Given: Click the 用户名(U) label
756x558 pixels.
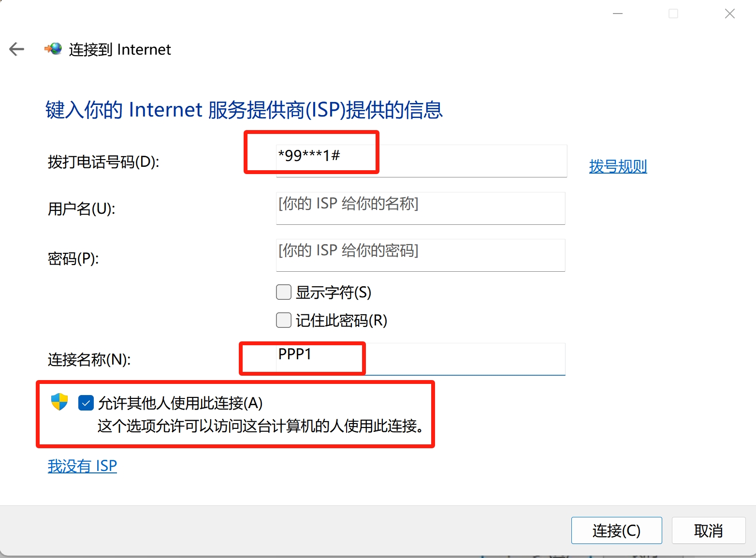Looking at the screenshot, I should coord(81,209).
